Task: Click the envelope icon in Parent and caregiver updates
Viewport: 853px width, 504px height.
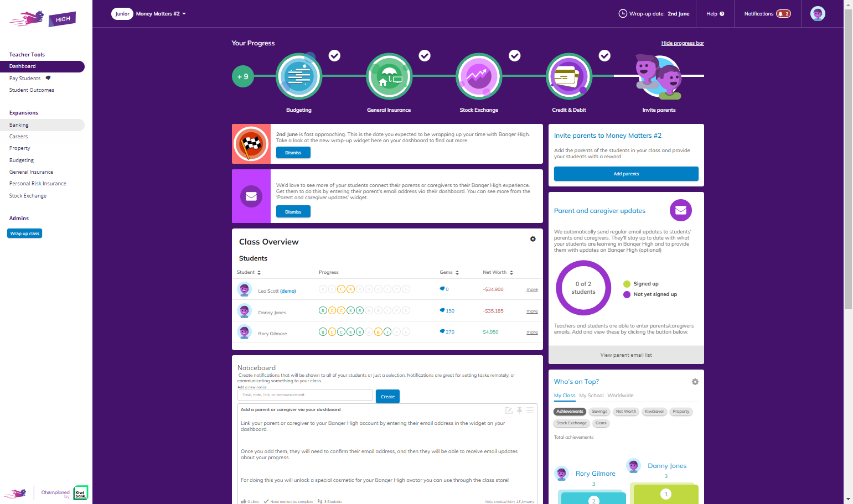Action: [681, 210]
